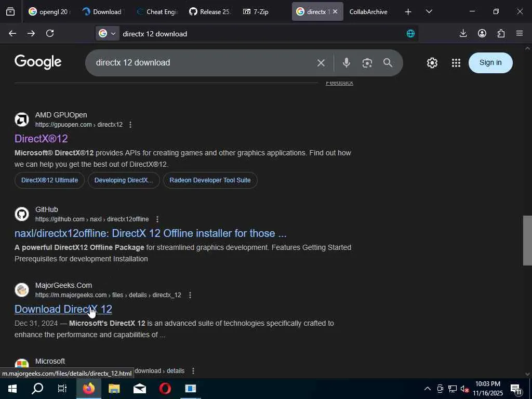Go back to previous page
This screenshot has height=399, width=532.
click(x=12, y=33)
